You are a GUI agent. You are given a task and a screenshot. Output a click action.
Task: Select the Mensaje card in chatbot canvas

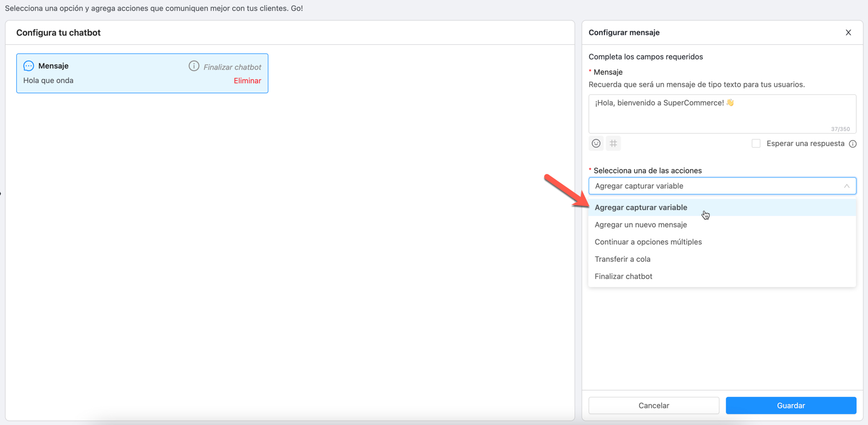pos(142,73)
